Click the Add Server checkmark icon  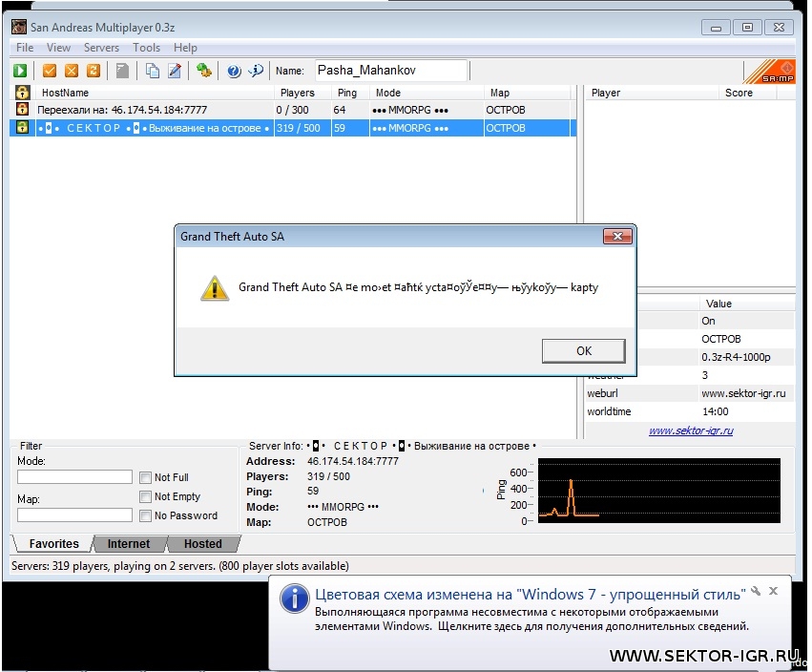click(x=50, y=71)
